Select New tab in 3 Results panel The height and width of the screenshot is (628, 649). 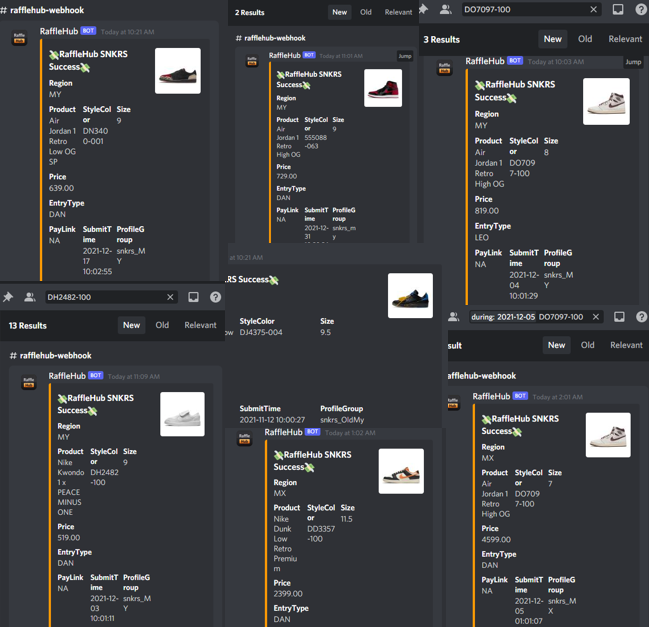[553, 39]
